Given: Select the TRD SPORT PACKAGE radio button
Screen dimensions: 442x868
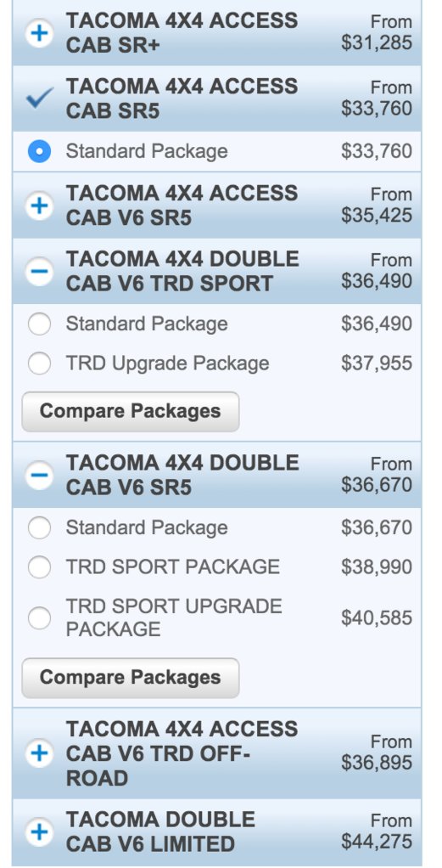Looking at the screenshot, I should click(39, 566).
